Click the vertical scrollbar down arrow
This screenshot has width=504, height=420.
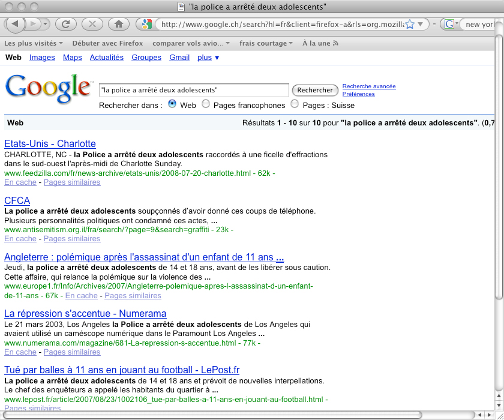point(499,404)
